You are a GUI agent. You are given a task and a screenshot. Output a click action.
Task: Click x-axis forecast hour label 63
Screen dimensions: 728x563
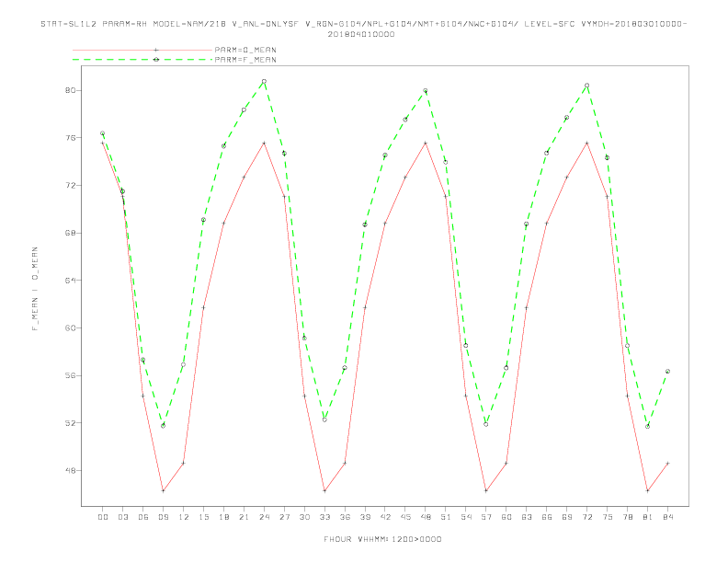(x=527, y=517)
